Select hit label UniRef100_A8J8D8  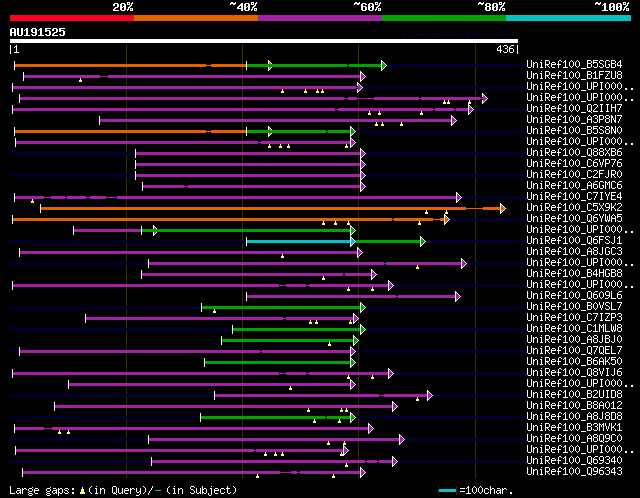point(574,417)
